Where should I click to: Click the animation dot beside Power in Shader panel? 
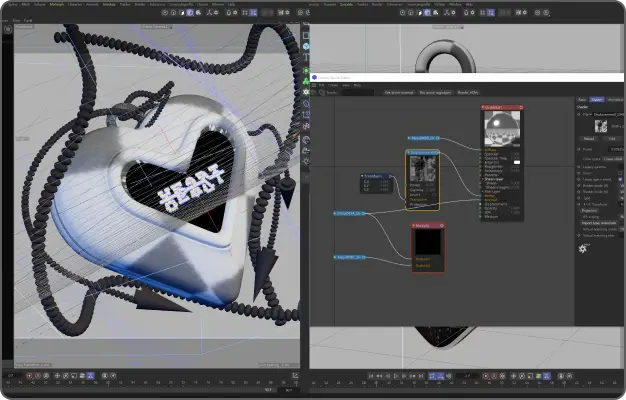[x=579, y=149]
